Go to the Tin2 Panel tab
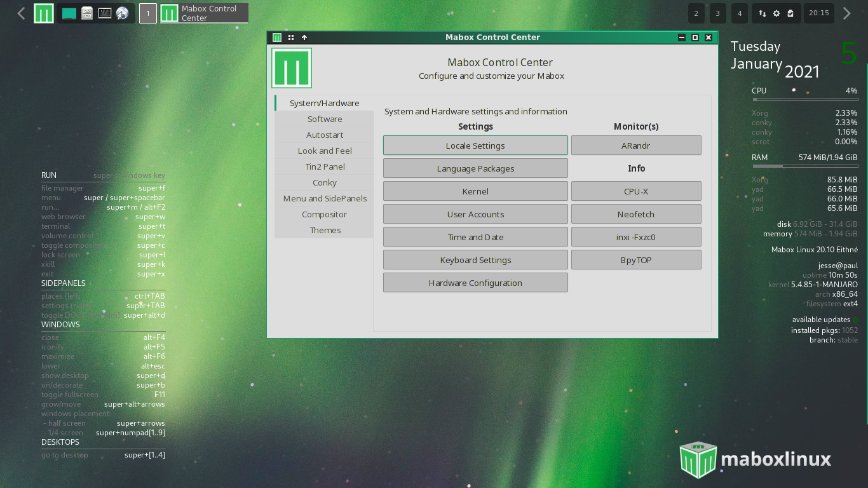This screenshot has height=488, width=868. click(x=325, y=166)
